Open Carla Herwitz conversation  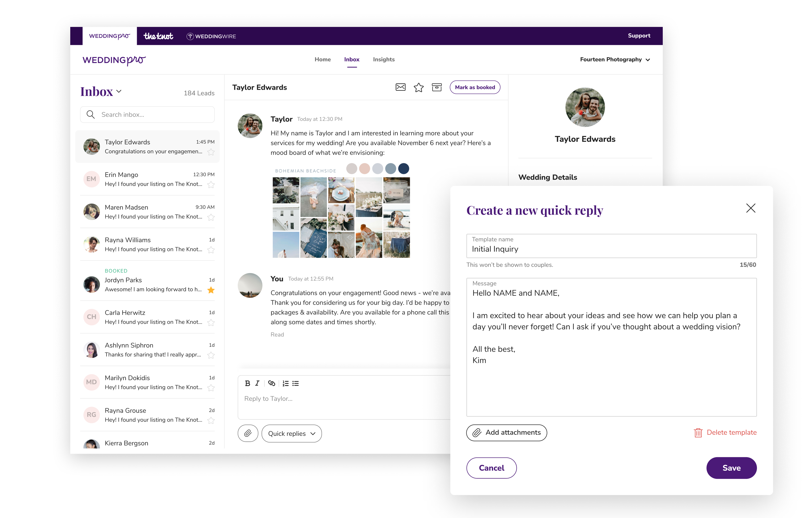(x=147, y=317)
